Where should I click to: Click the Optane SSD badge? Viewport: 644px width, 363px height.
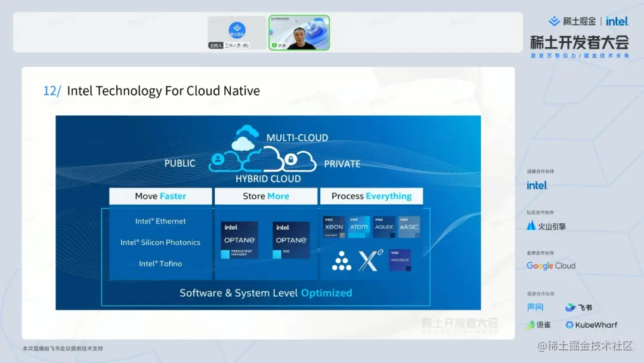pyautogui.click(x=291, y=240)
